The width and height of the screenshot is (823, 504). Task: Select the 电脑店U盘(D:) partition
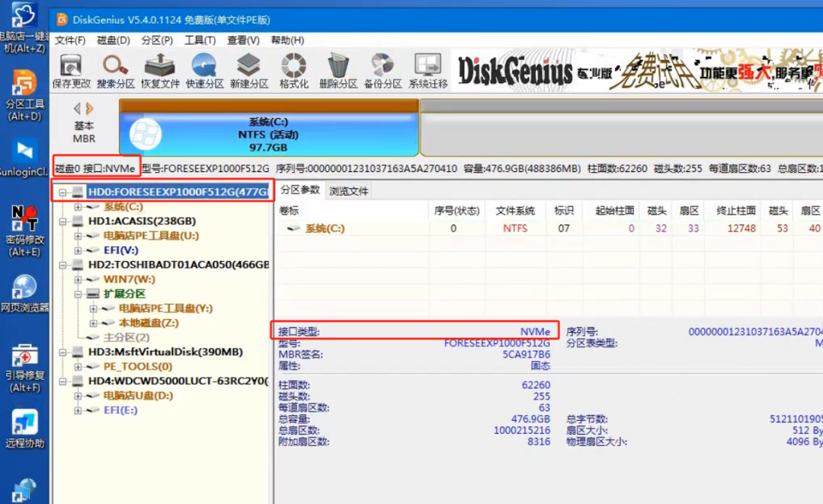pos(138,395)
